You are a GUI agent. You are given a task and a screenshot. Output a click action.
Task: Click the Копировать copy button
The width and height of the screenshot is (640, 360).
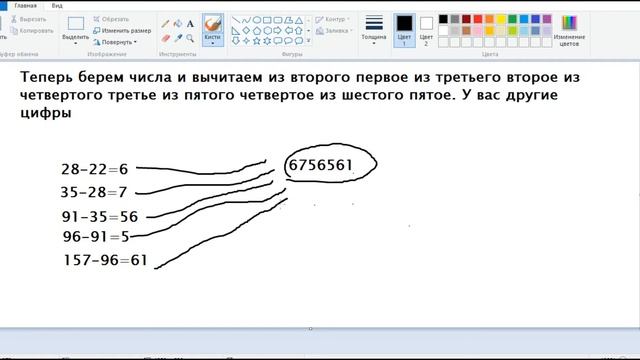pos(32,31)
